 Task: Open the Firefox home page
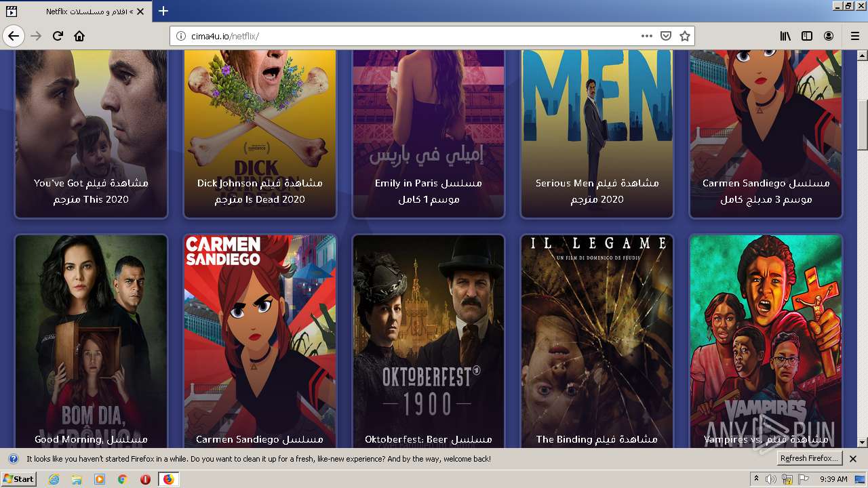point(79,36)
